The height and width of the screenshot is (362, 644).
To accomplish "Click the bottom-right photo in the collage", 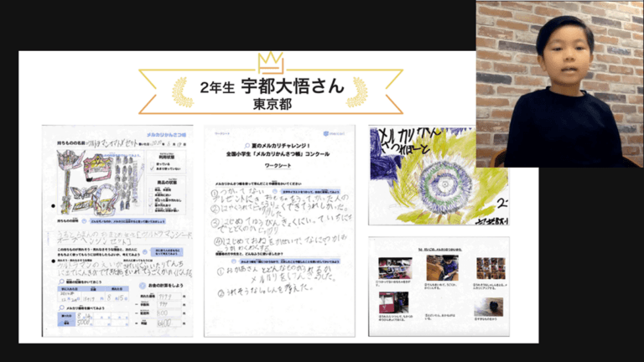I will 489,307.
